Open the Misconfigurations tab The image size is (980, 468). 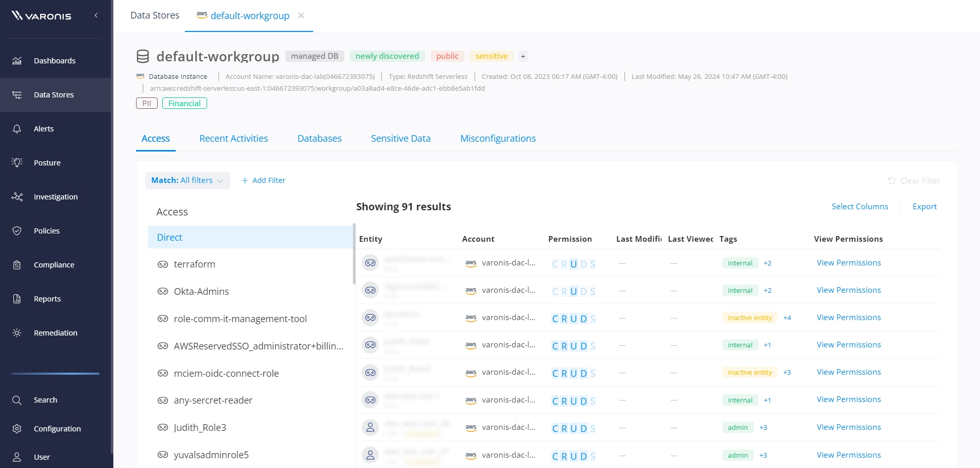click(498, 139)
